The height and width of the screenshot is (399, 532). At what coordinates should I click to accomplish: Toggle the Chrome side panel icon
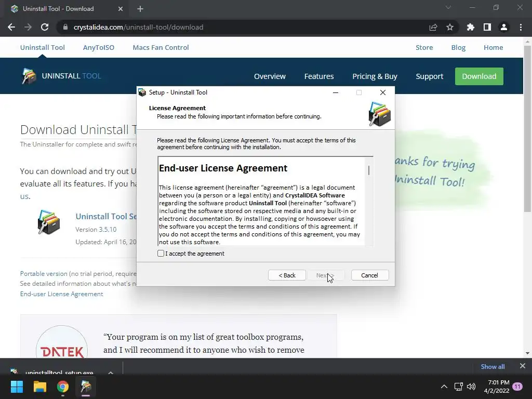click(x=487, y=27)
